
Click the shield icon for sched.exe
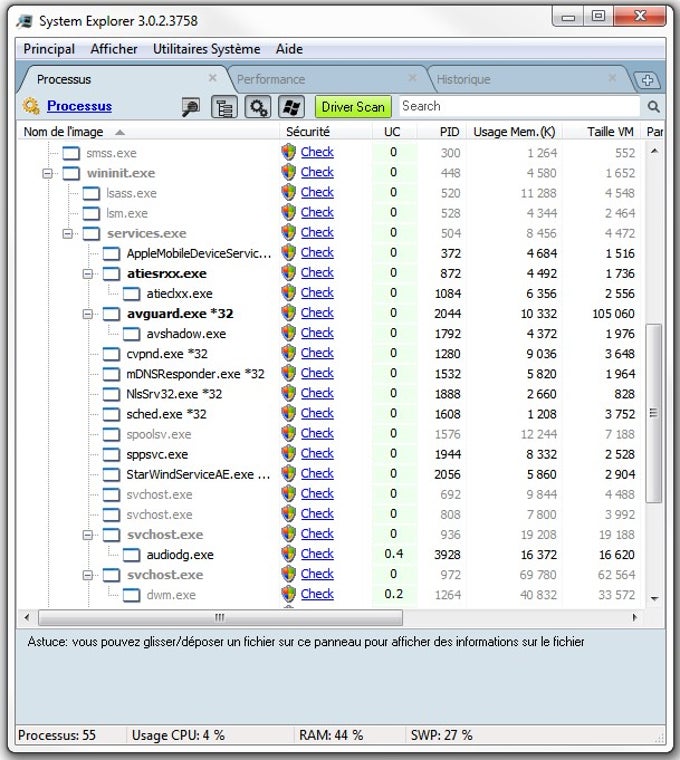(288, 413)
